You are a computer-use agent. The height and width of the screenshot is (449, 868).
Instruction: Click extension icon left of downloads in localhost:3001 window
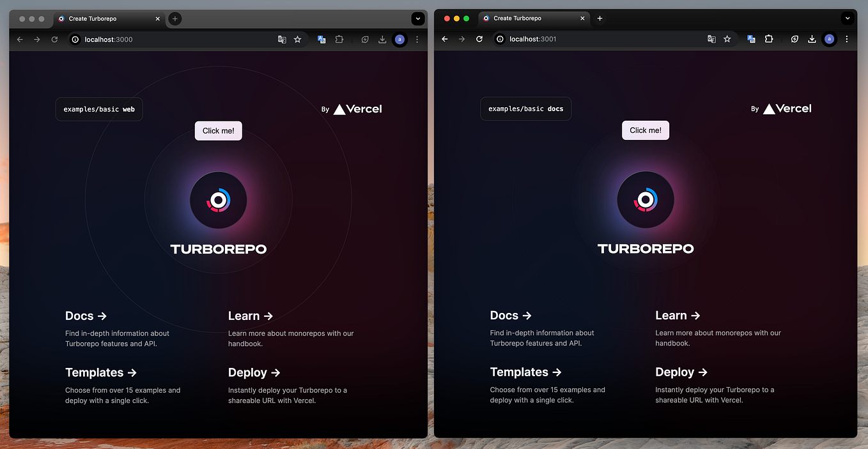click(x=794, y=39)
